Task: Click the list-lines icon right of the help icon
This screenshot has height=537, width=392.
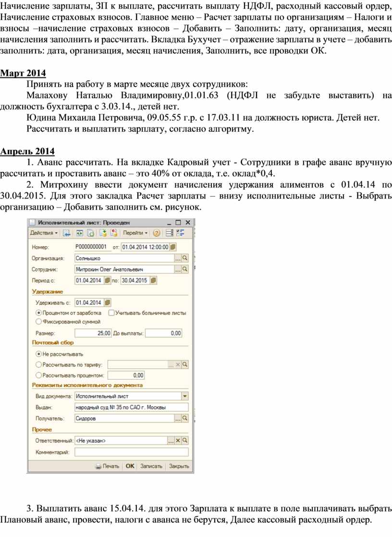Action: pyautogui.click(x=169, y=233)
